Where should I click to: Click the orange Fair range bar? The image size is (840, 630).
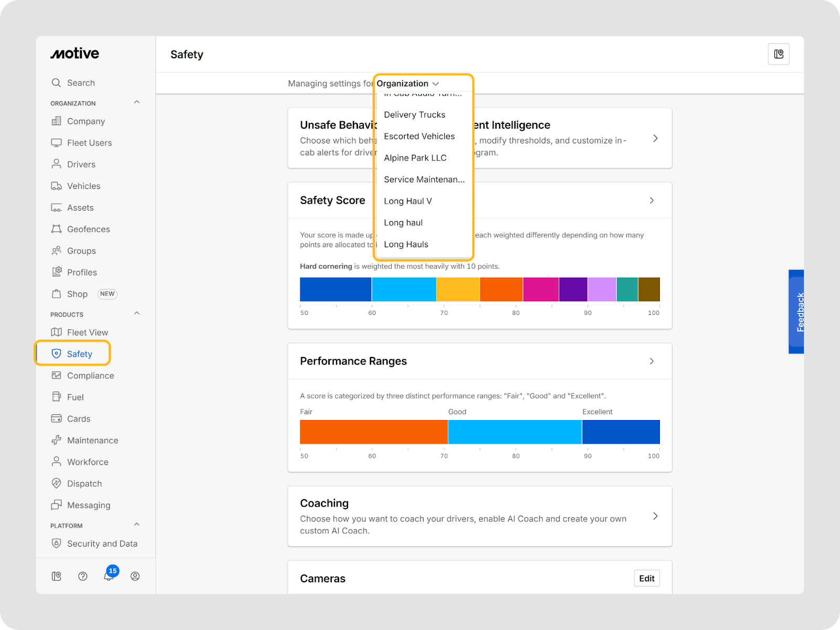tap(373, 432)
